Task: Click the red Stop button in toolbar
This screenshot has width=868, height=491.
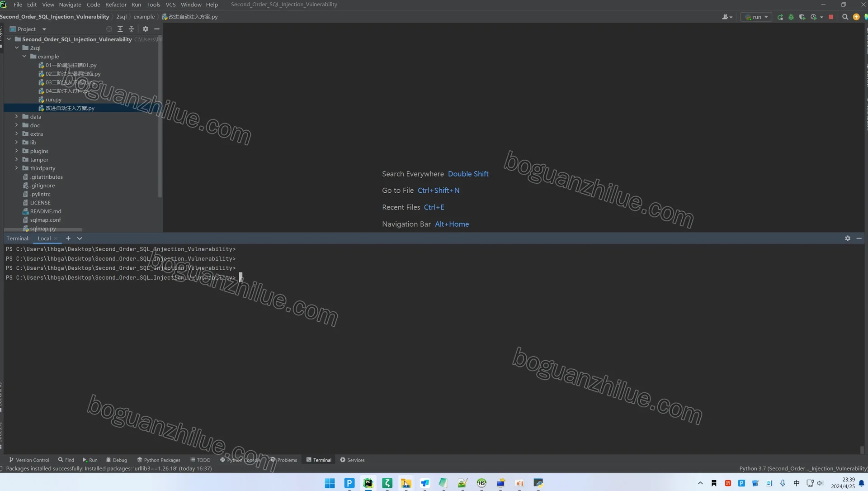Action: coord(831,17)
